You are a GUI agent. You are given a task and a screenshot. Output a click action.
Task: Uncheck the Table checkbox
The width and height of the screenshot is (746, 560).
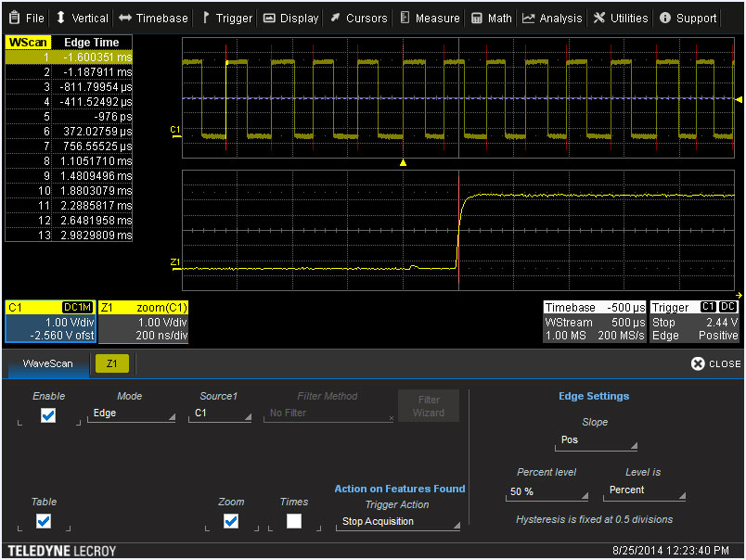[x=44, y=521]
